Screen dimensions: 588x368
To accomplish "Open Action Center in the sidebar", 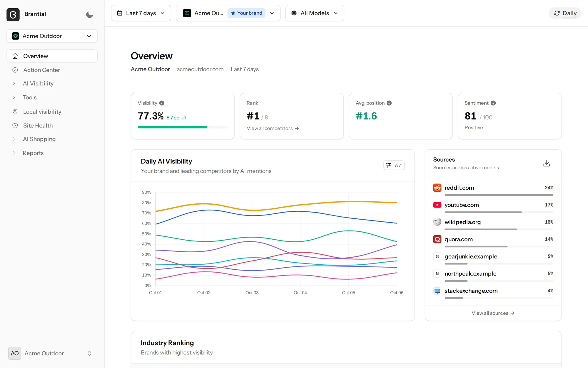I will (52, 70).
